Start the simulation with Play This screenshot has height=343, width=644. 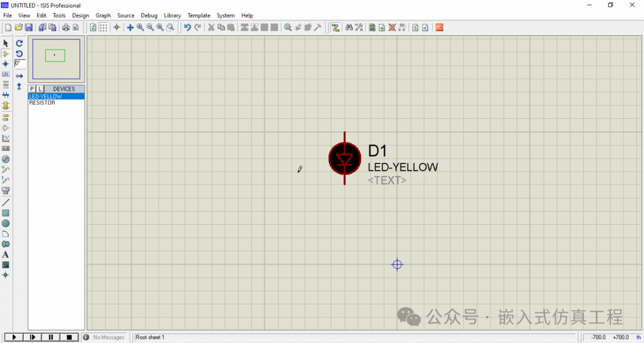click(x=14, y=337)
